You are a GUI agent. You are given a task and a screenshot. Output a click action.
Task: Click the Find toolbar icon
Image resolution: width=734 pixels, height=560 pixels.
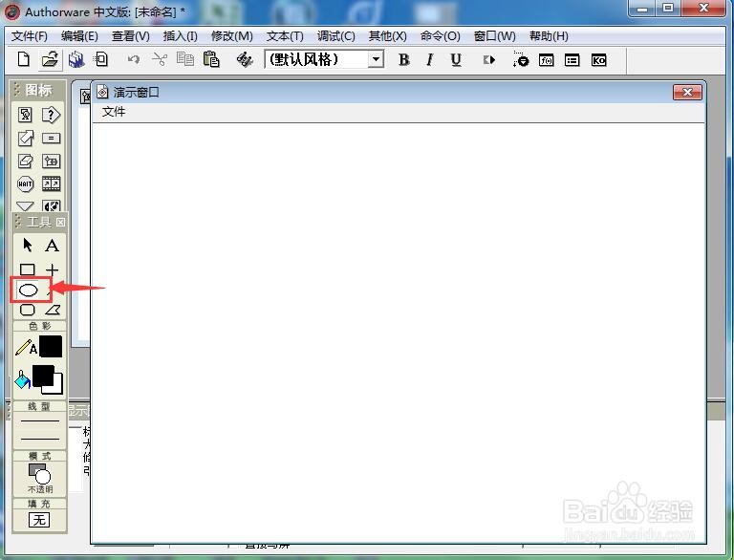coord(245,59)
